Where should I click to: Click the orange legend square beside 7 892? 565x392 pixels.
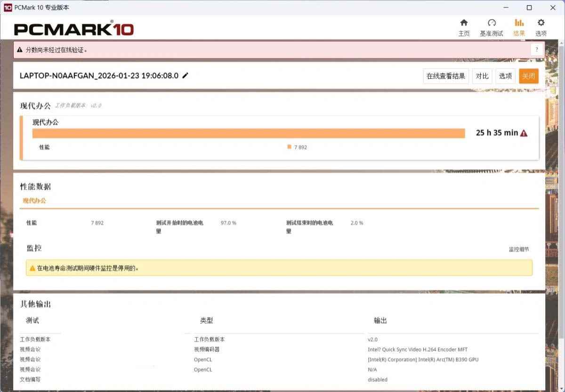[x=289, y=147]
